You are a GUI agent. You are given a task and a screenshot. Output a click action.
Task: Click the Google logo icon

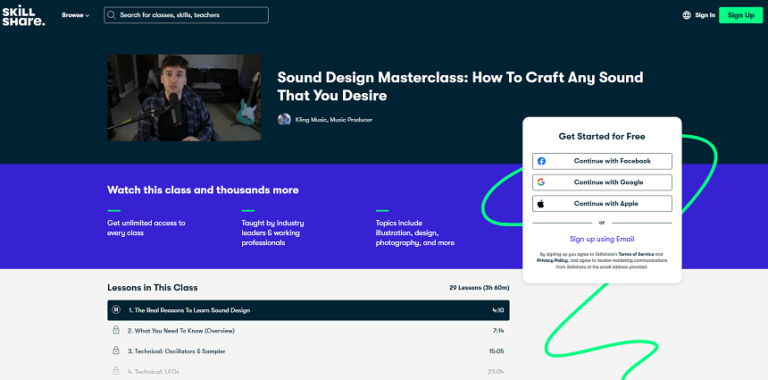pos(541,182)
